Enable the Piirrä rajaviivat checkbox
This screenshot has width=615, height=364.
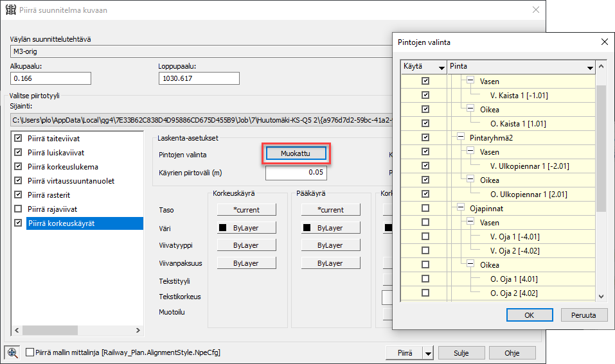click(x=18, y=209)
